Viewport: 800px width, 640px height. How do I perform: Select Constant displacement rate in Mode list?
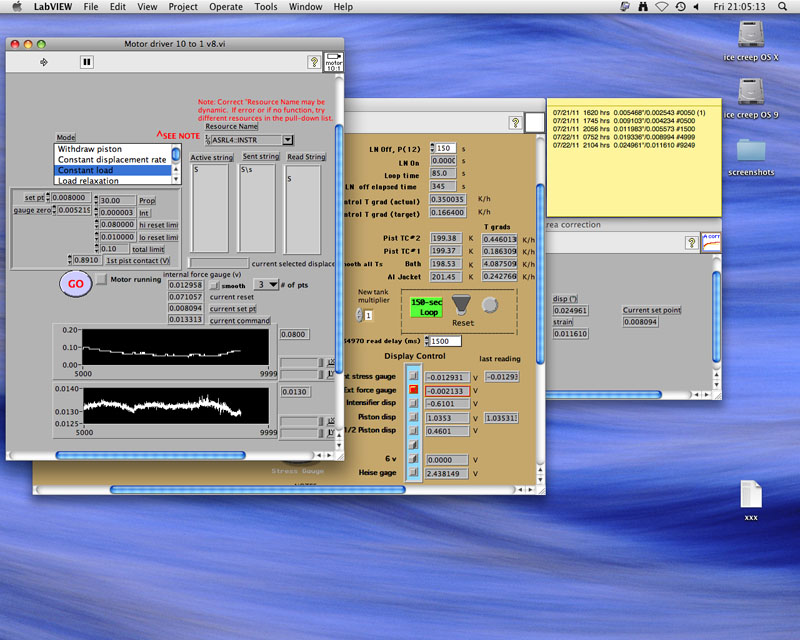click(x=112, y=160)
